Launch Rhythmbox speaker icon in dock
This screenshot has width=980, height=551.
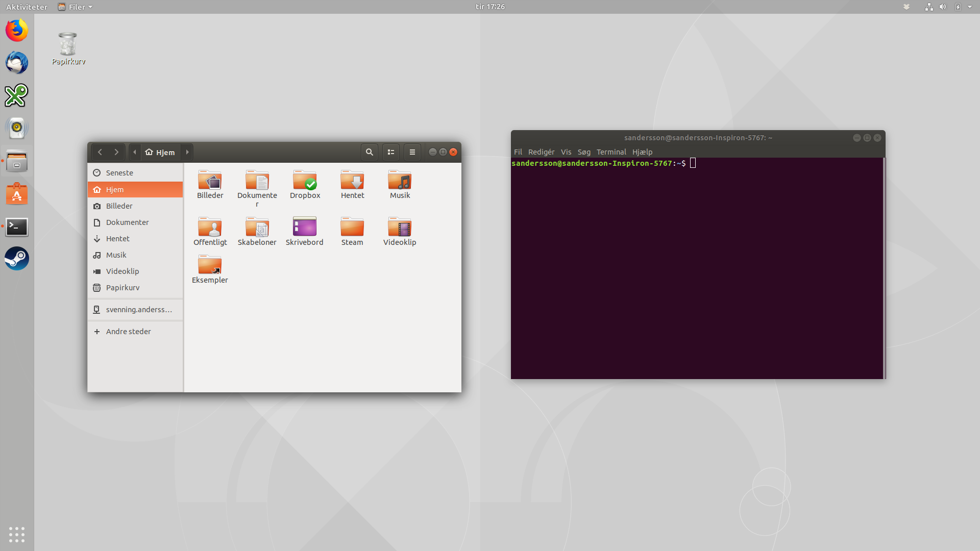click(17, 128)
